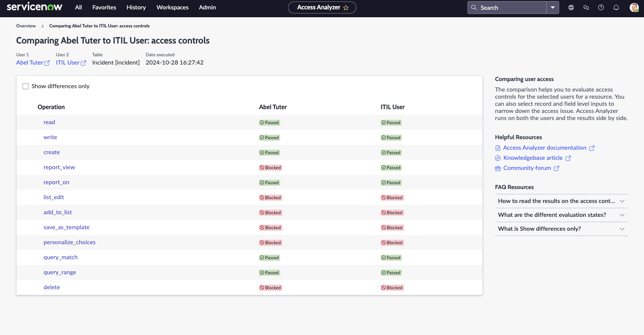Open ITIL User link
Viewport: 644px width, 335px height.
tap(68, 63)
